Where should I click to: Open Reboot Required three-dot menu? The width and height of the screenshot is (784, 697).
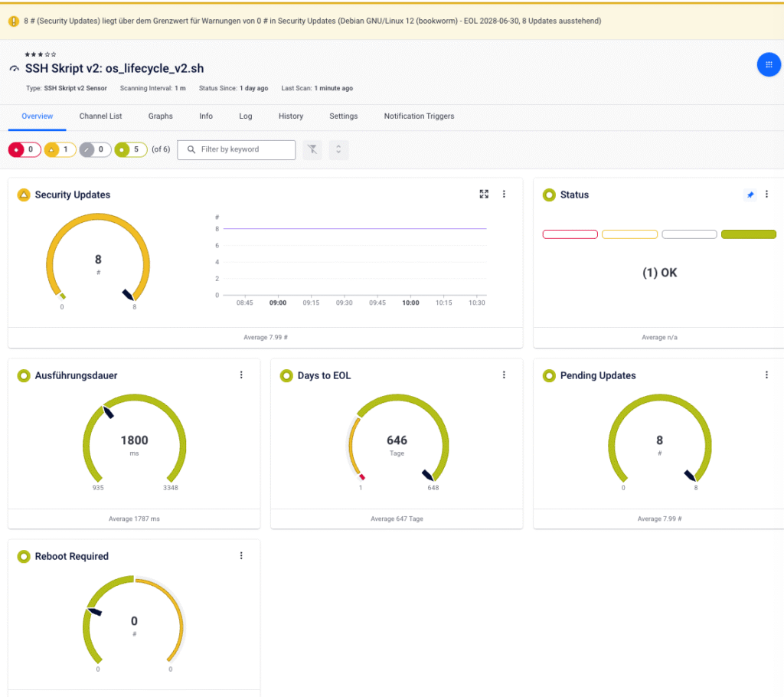pos(241,555)
